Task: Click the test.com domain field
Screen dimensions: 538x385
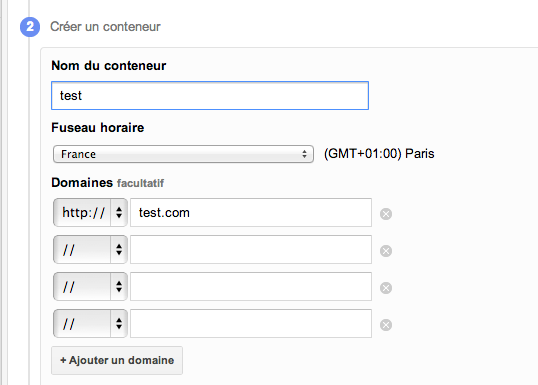Action: point(251,212)
